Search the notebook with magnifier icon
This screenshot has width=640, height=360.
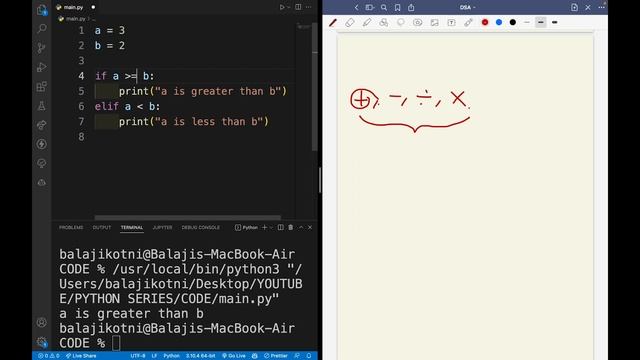(x=384, y=7)
